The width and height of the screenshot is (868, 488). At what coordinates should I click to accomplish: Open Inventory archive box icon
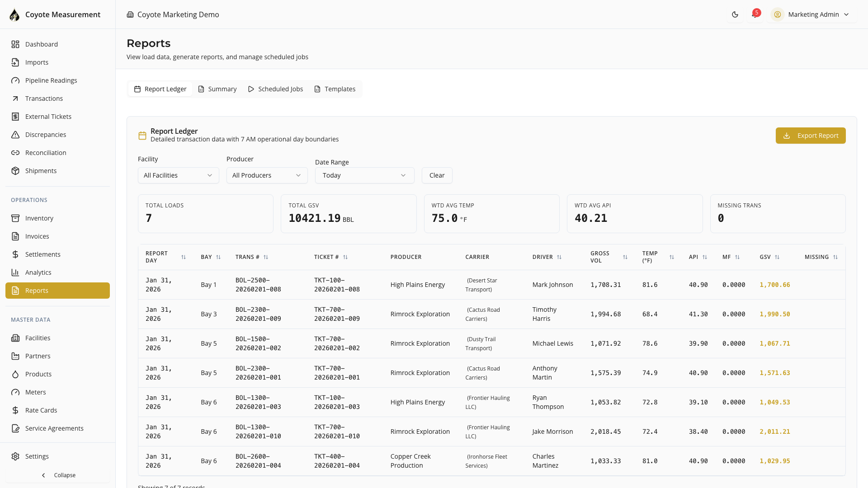tap(15, 218)
